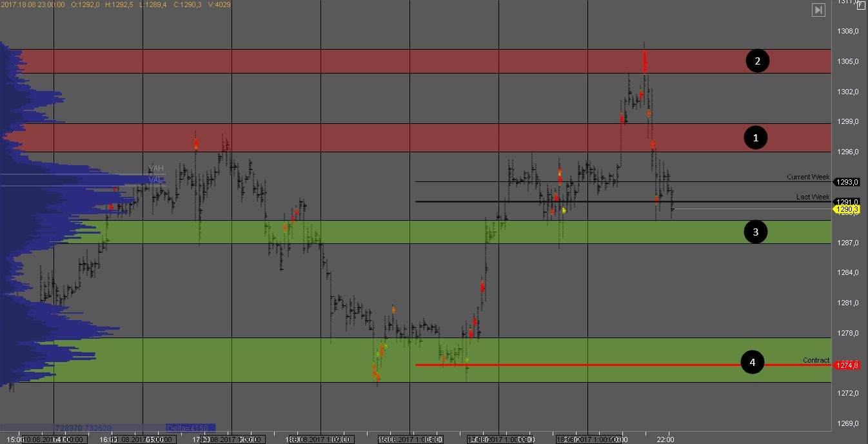Select the 1293,0 Current Week price tag
The width and height of the screenshot is (868, 444).
click(x=847, y=182)
